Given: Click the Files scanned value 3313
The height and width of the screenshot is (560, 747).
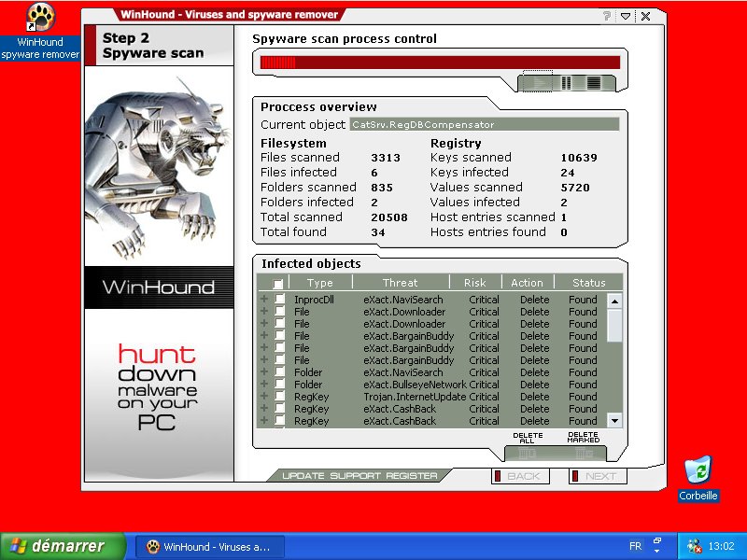Looking at the screenshot, I should click(x=386, y=158).
